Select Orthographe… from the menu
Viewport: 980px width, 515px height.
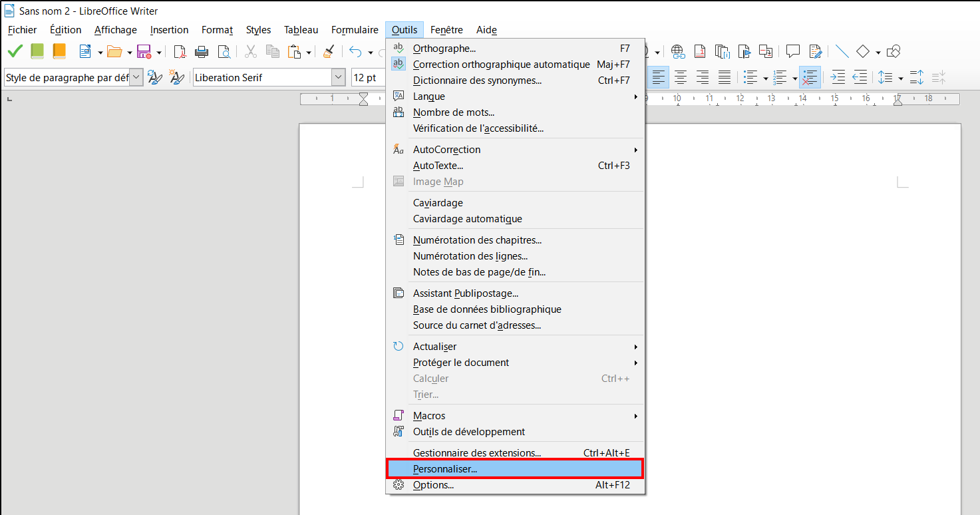point(516,49)
